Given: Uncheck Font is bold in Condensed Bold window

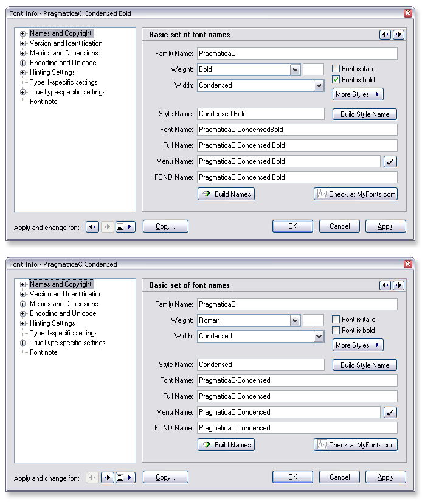Looking at the screenshot, I should [336, 79].
